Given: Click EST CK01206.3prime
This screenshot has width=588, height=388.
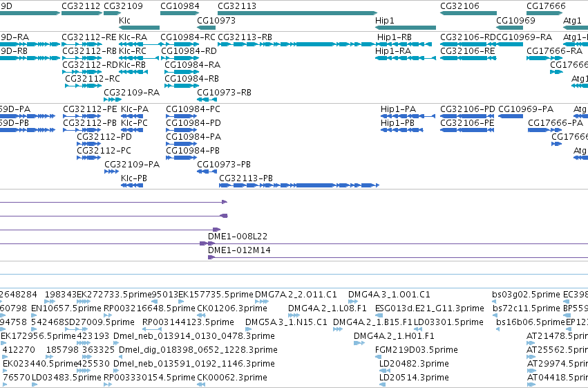Looking at the screenshot, I should click(x=231, y=308).
